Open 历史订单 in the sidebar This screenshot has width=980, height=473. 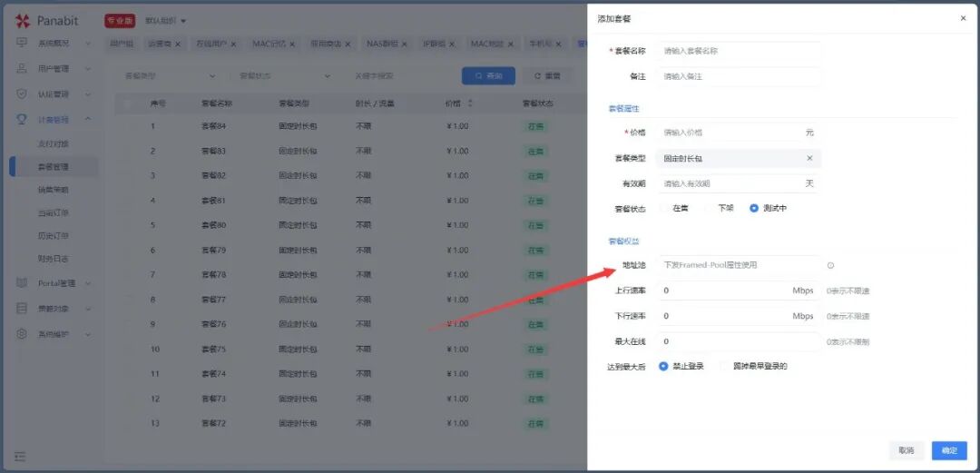pyautogui.click(x=54, y=236)
